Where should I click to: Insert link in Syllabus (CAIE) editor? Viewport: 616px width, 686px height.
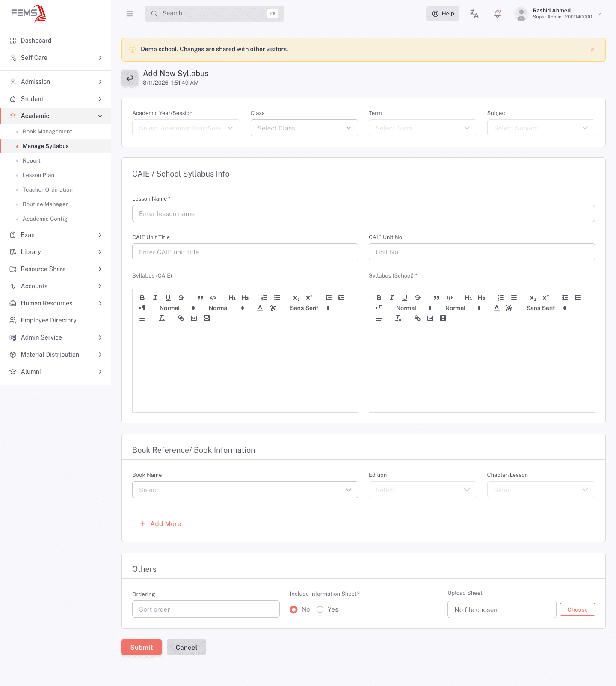click(x=181, y=318)
